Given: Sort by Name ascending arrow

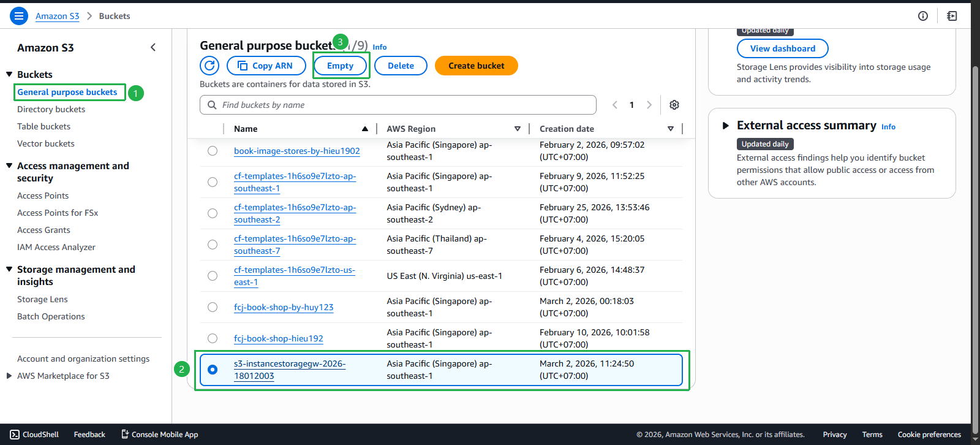Looking at the screenshot, I should 365,129.
